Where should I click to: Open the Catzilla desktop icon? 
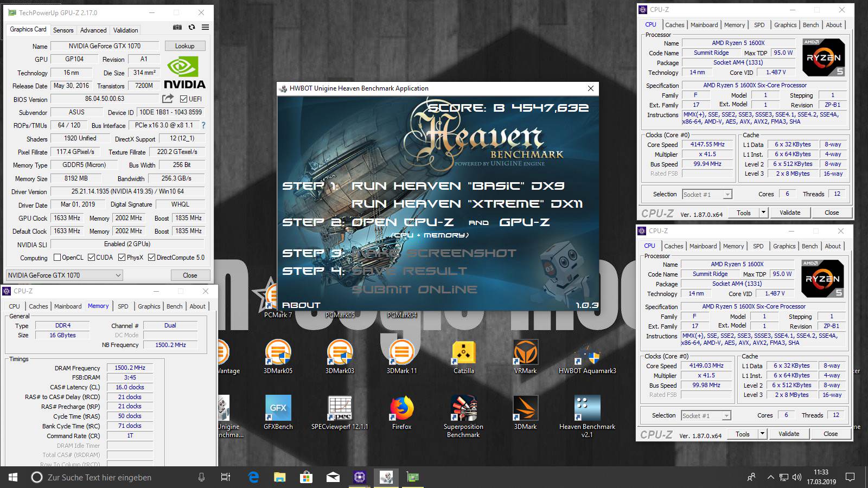464,356
